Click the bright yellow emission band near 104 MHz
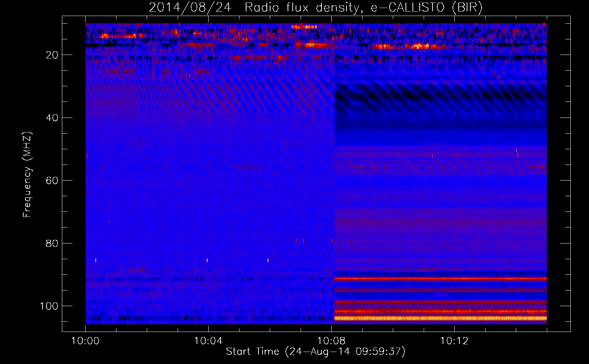The height and width of the screenshot is (364, 589). coord(440,318)
